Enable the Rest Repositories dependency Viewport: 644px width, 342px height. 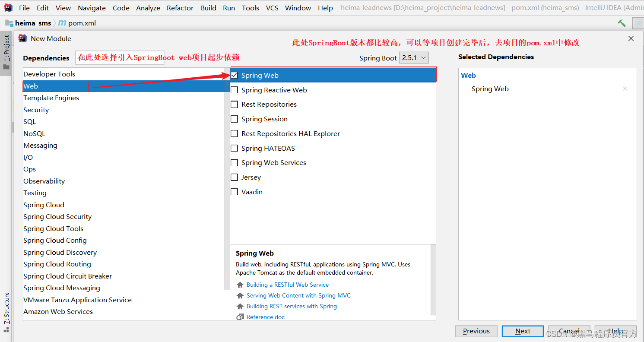pyautogui.click(x=235, y=104)
